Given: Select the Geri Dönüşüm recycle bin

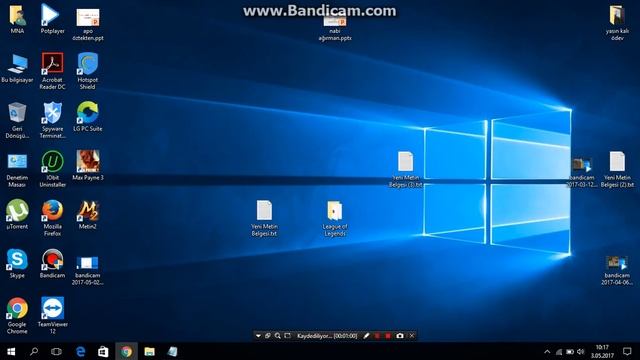Looking at the screenshot, I should point(17,120).
